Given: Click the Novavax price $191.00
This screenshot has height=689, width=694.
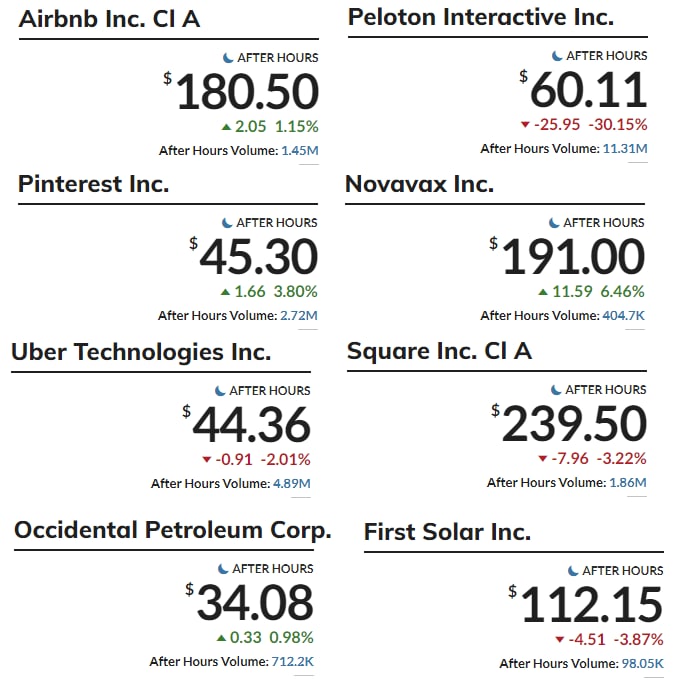Looking at the screenshot, I should [567, 257].
